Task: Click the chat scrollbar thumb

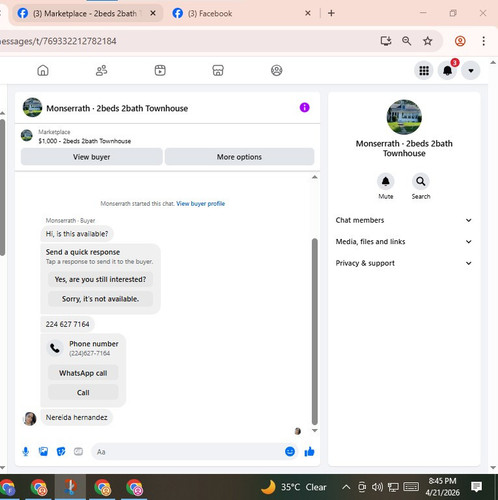Action: 314,332
